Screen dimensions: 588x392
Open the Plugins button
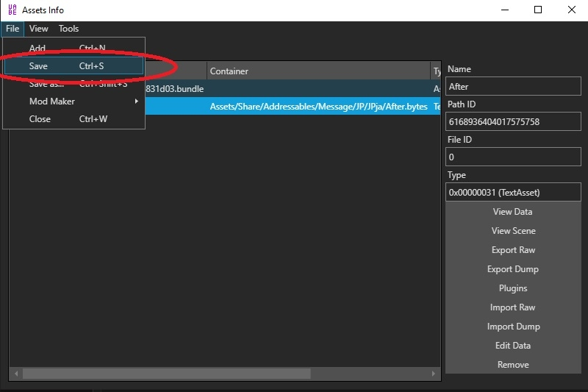coord(513,288)
